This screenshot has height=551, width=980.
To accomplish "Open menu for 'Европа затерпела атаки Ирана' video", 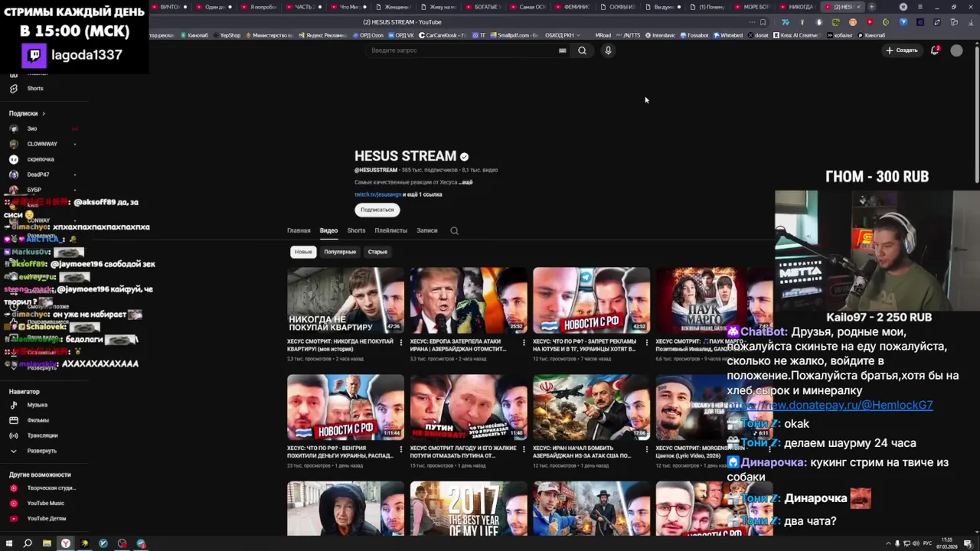I will 524,342.
